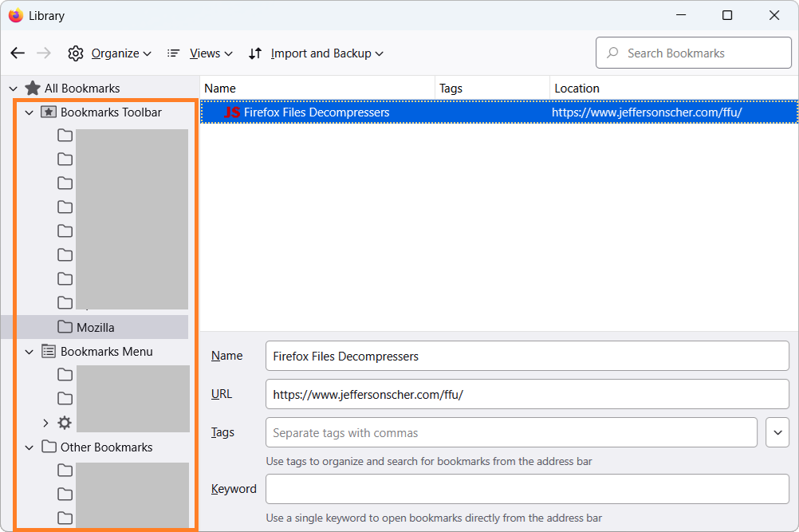Image resolution: width=799 pixels, height=532 pixels.
Task: Sort bookmarks by the Location column header
Action: (x=577, y=89)
